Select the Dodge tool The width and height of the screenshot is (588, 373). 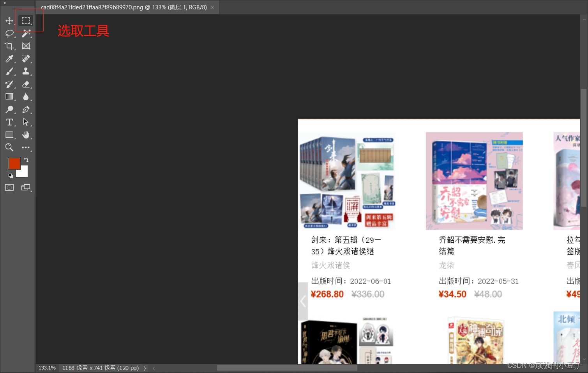tap(9, 110)
